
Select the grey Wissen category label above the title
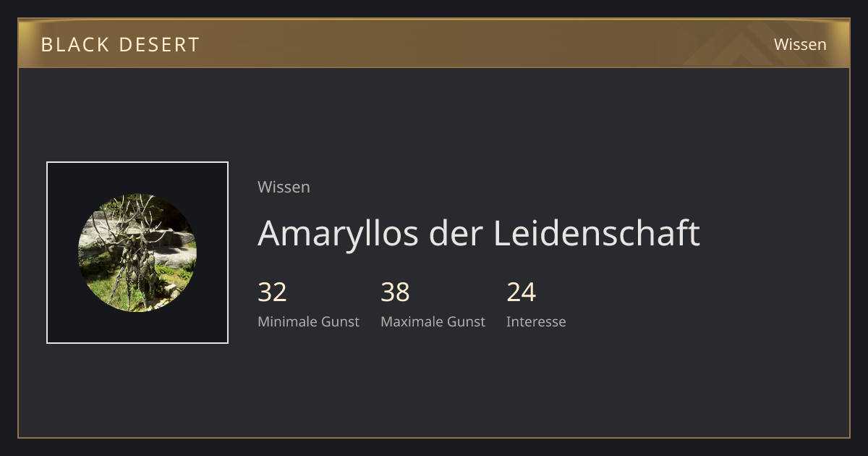pos(284,187)
